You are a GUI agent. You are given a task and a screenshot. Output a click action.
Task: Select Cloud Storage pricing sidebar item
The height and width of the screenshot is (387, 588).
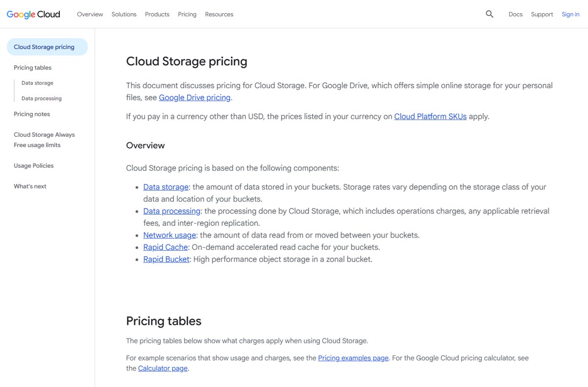[47, 47]
